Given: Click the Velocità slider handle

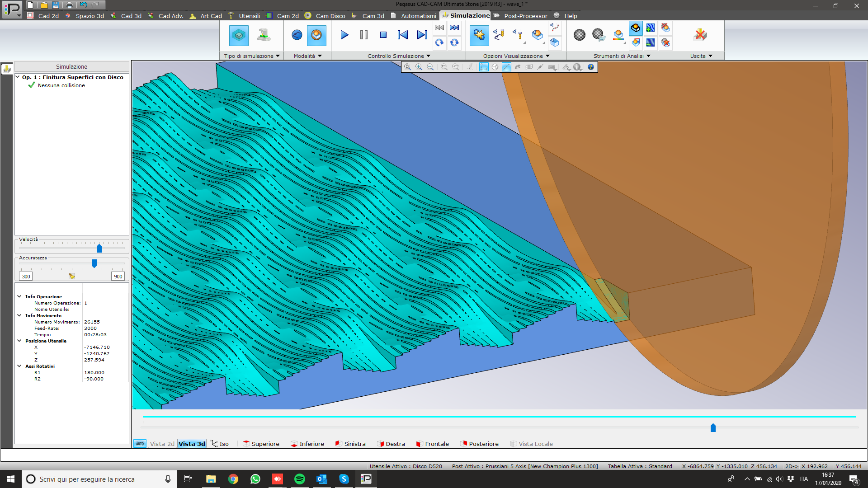Looking at the screenshot, I should (99, 248).
